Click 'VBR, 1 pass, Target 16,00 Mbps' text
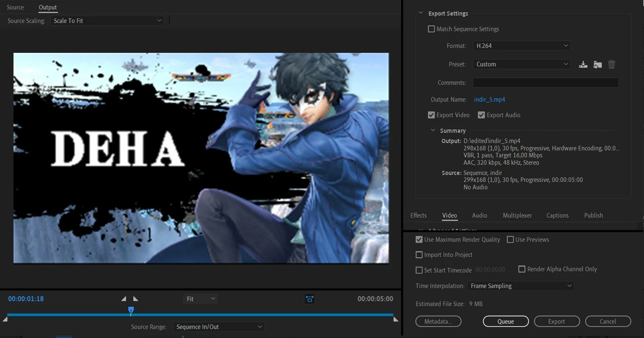Viewport: 644px width, 338px height. tap(503, 155)
